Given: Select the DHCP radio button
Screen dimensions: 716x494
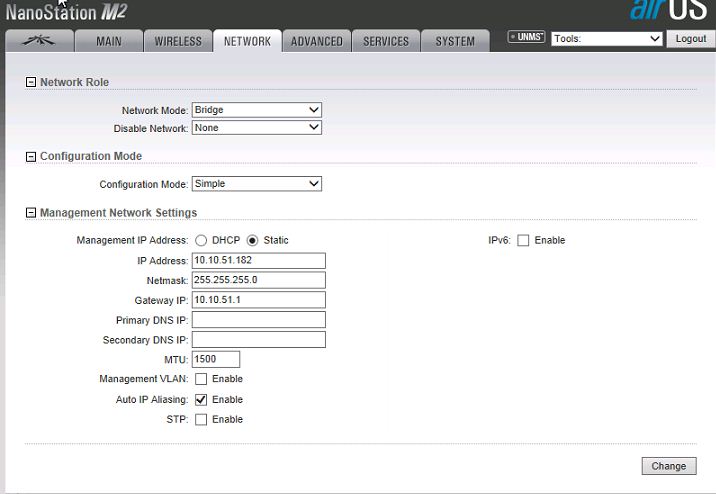Looking at the screenshot, I should tap(201, 241).
